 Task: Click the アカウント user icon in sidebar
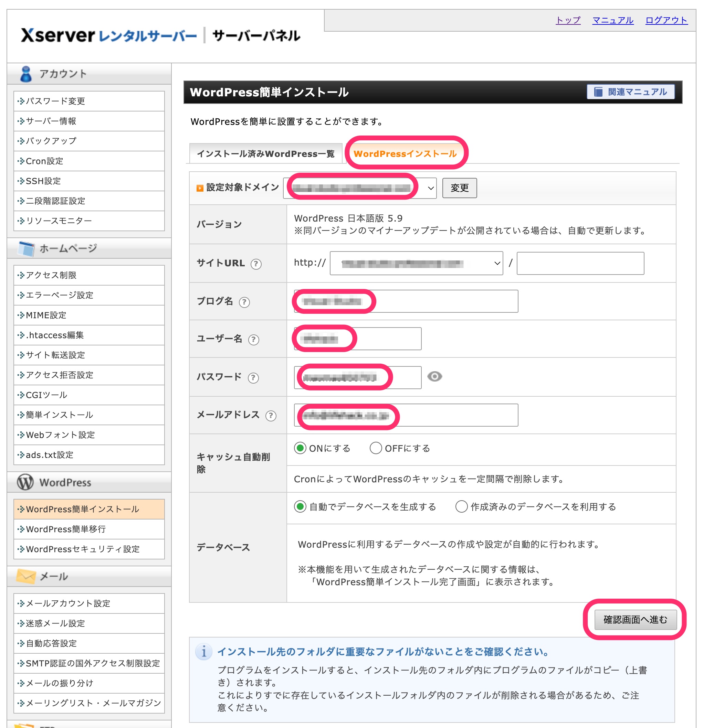click(x=26, y=74)
